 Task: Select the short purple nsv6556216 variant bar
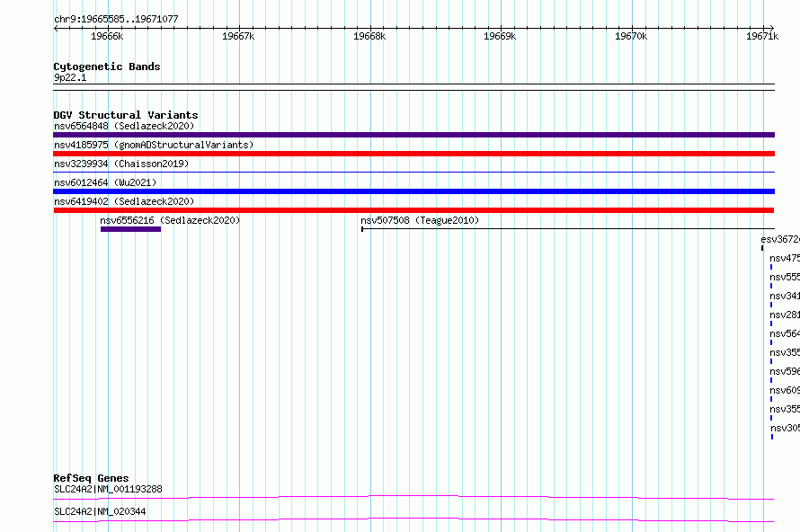130,229
